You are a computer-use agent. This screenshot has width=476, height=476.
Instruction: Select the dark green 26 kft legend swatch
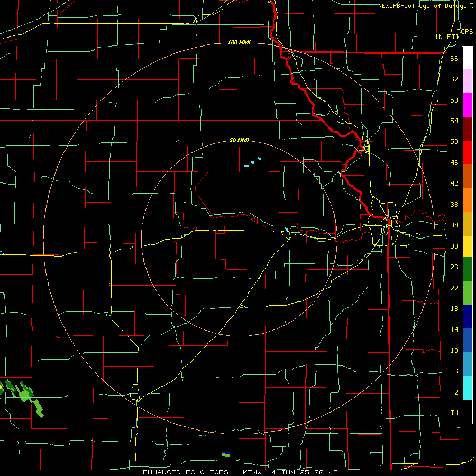point(467,269)
